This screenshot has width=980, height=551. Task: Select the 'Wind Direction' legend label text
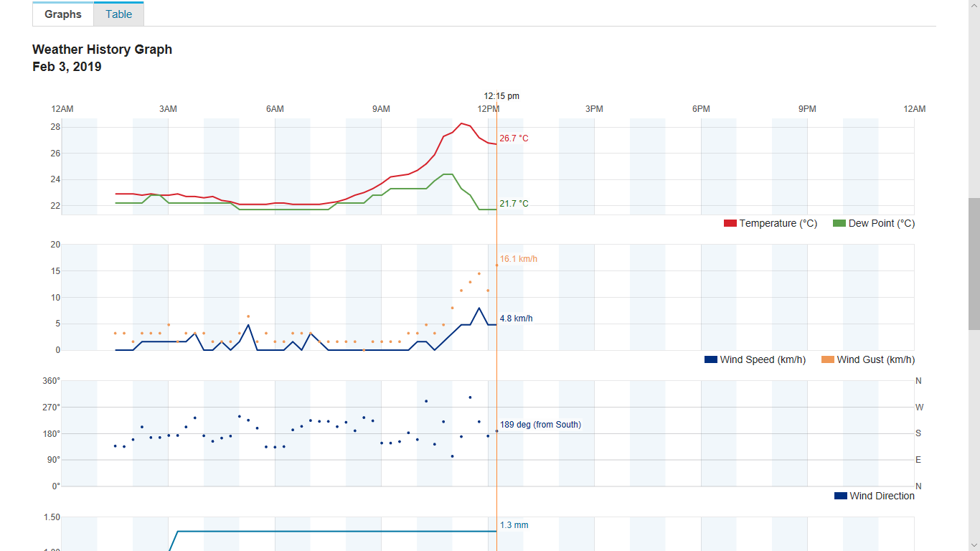click(x=882, y=496)
